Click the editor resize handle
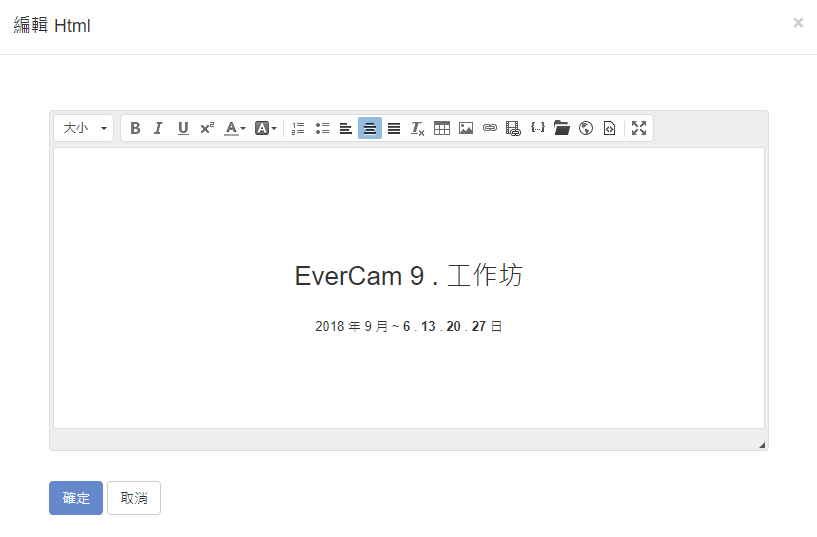The width and height of the screenshot is (817, 537). (762, 445)
